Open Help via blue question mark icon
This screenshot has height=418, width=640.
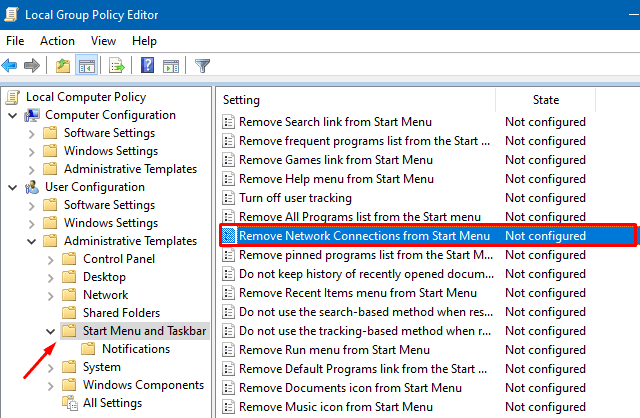click(x=147, y=66)
